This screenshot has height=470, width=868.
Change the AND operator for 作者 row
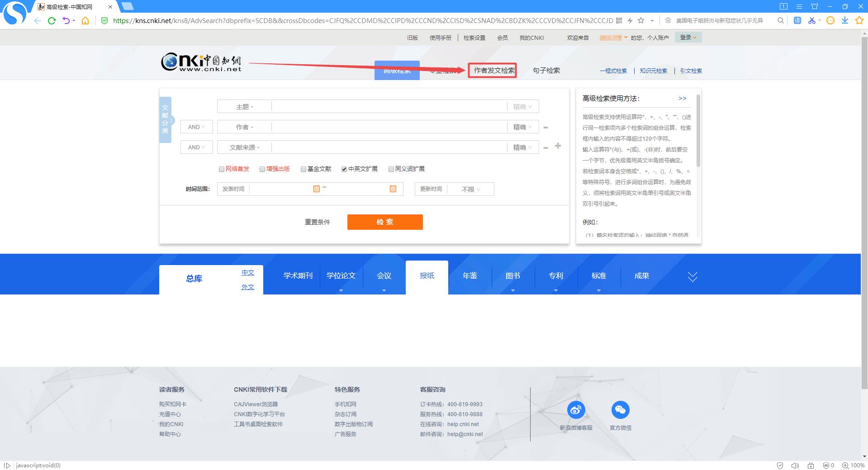(x=197, y=127)
